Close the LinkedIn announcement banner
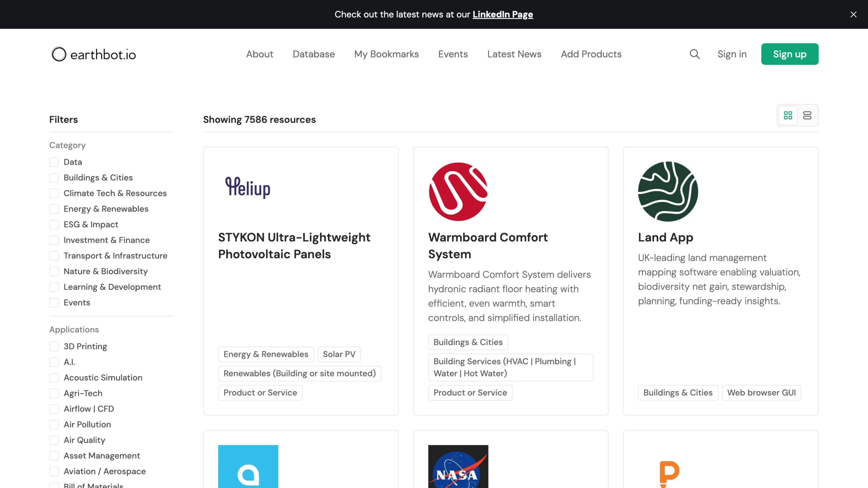The width and height of the screenshot is (868, 488). point(853,14)
